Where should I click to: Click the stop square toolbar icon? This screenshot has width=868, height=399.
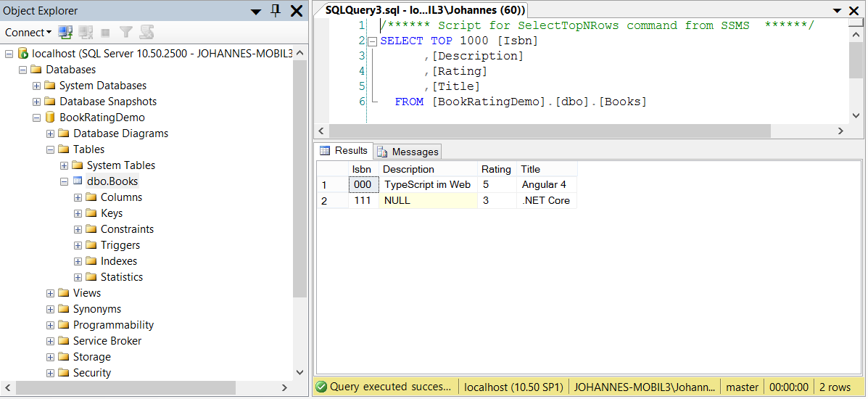[106, 33]
